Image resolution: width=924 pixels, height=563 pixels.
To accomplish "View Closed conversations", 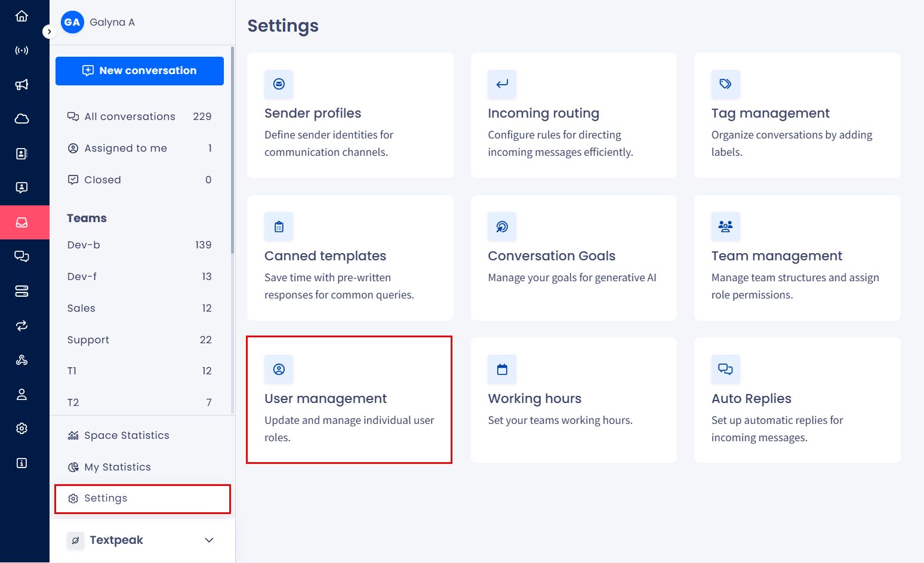I will pos(140,180).
